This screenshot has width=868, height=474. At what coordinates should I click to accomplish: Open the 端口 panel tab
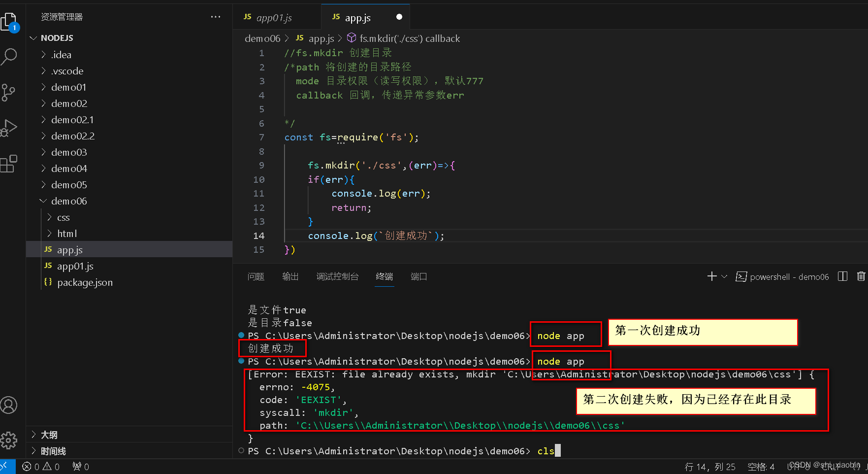tap(419, 276)
